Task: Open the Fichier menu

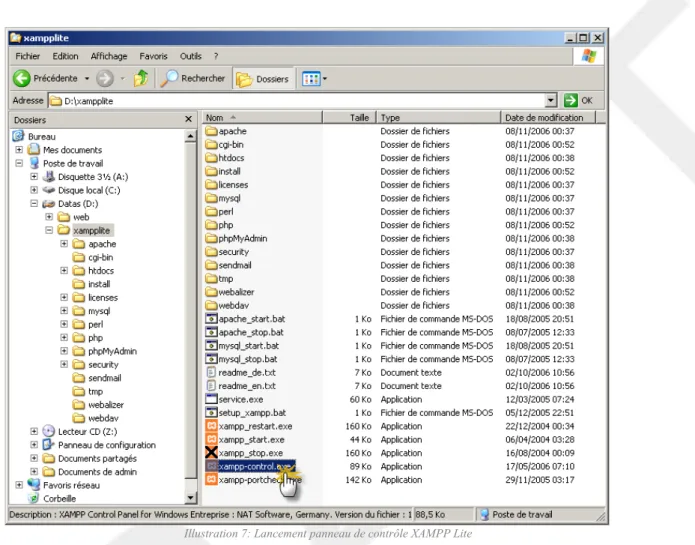Action: point(27,56)
